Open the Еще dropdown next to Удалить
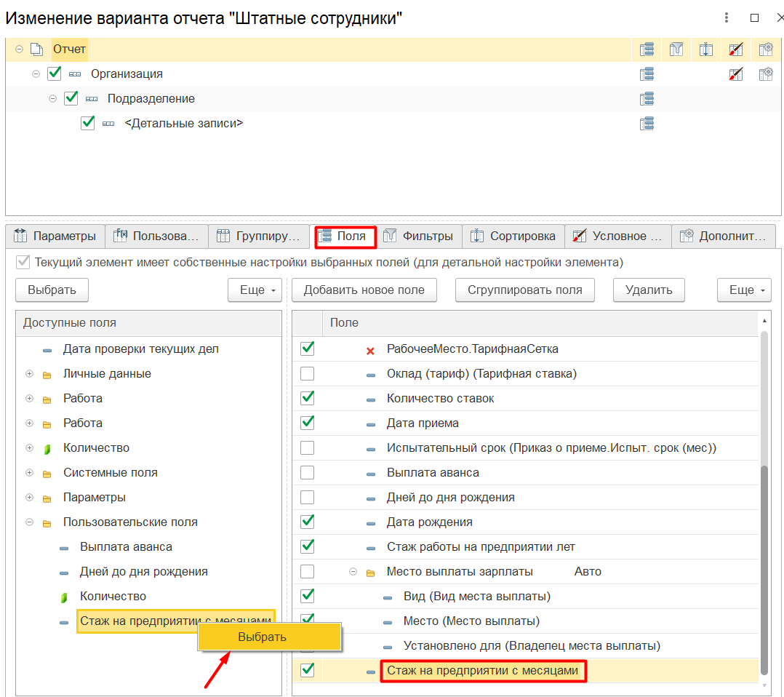Screen dimensions: 784x697 tap(744, 290)
